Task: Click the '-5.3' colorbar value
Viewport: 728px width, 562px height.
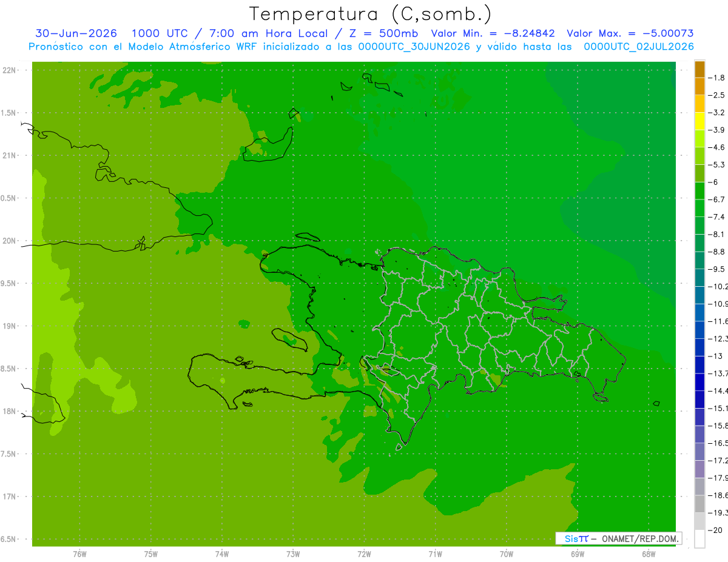Action: tap(717, 165)
